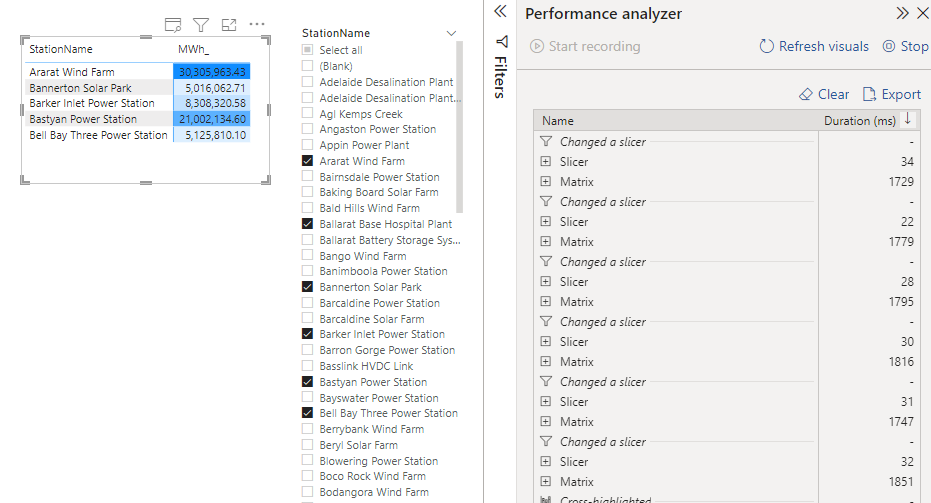Click the drill-through icon above the matrix

click(x=173, y=24)
